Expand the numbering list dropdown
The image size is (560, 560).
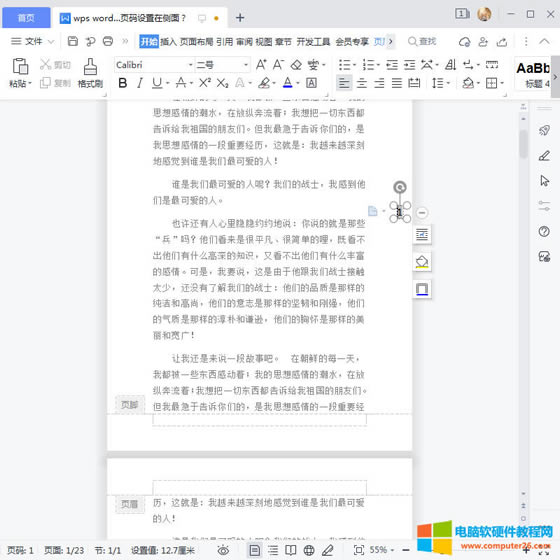pyautogui.click(x=379, y=65)
